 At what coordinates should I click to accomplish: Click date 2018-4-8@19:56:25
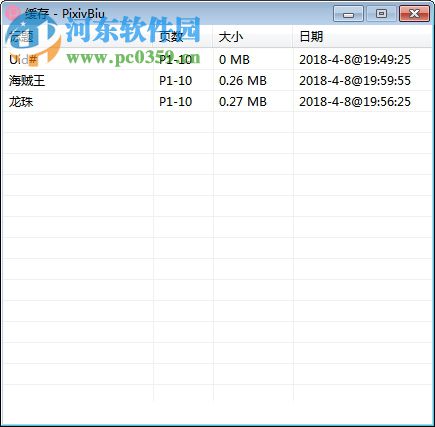(355, 102)
